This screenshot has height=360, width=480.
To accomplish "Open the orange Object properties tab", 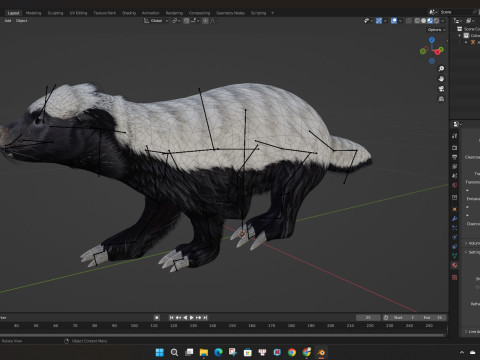I will pyautogui.click(x=455, y=209).
